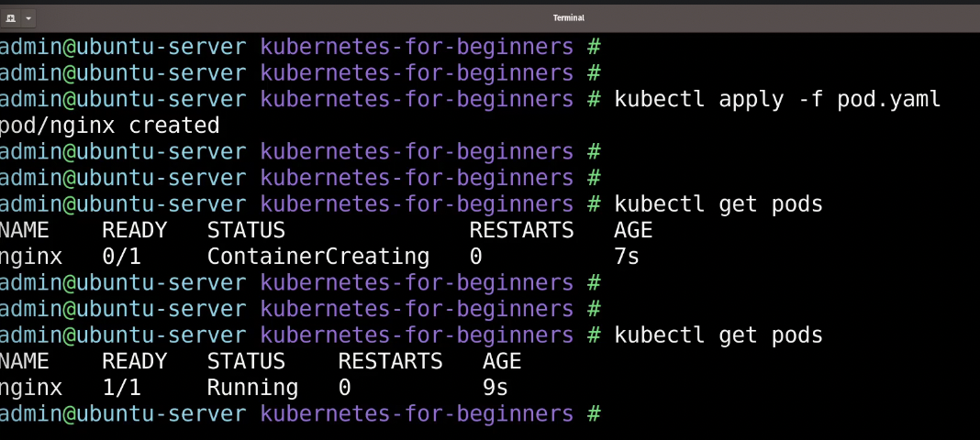Click the STATUS header above ContainerCreating
The height and width of the screenshot is (440, 980).
coord(246,230)
